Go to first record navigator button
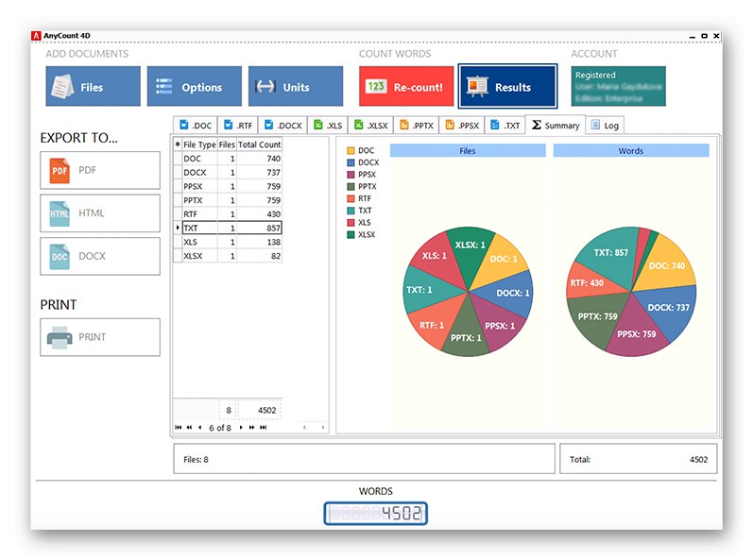Image resolution: width=753 pixels, height=560 pixels. pyautogui.click(x=179, y=427)
